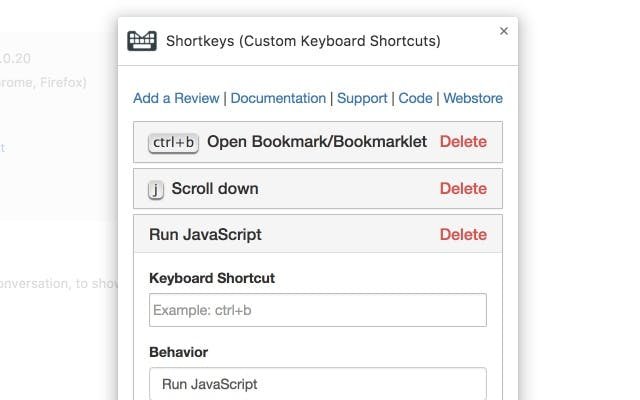
Task: Click the Behavior field label
Action: (x=178, y=352)
